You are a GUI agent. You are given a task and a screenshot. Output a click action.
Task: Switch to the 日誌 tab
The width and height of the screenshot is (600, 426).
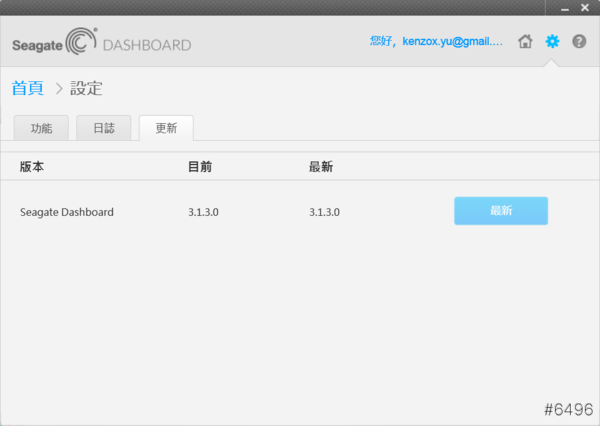(x=104, y=128)
